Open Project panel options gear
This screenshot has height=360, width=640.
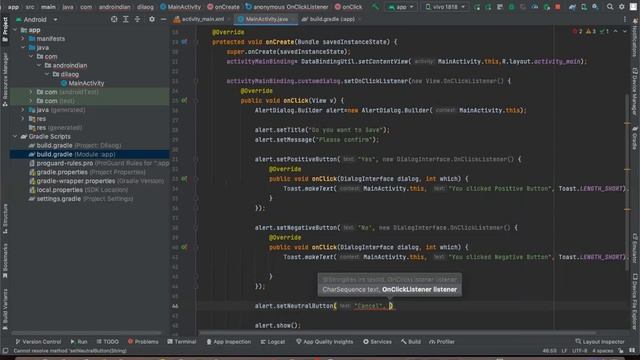[x=152, y=19]
